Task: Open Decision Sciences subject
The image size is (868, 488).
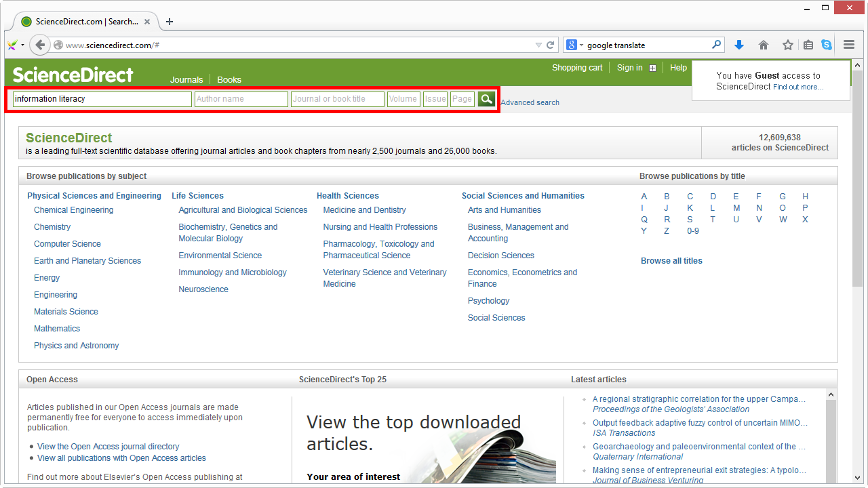Action: tap(501, 256)
